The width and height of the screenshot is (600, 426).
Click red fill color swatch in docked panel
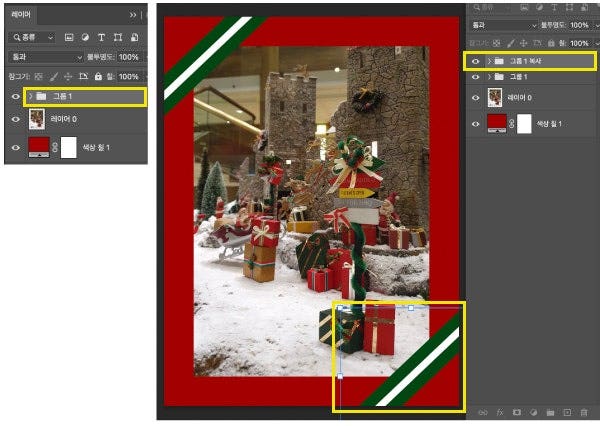coord(497,123)
